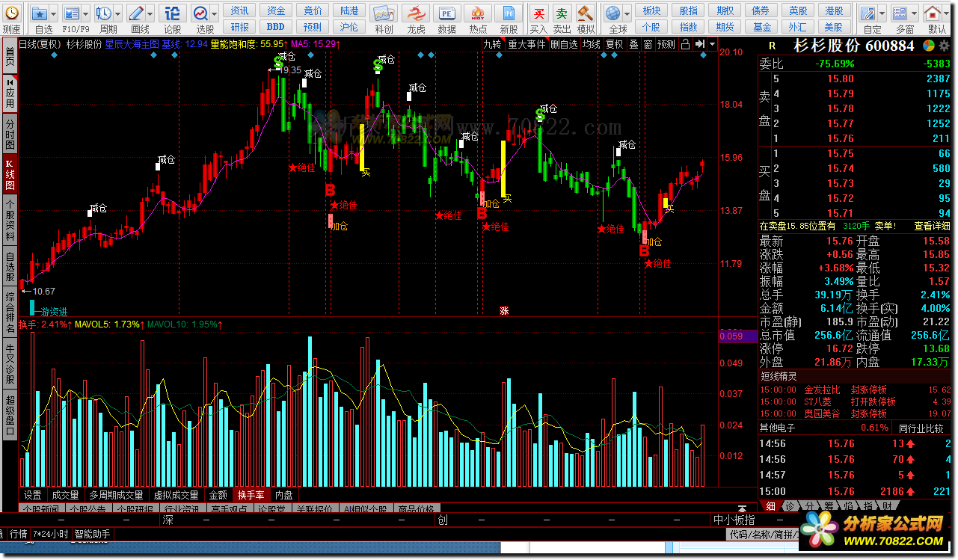Open the 选股 stock screener icon

click(x=200, y=13)
